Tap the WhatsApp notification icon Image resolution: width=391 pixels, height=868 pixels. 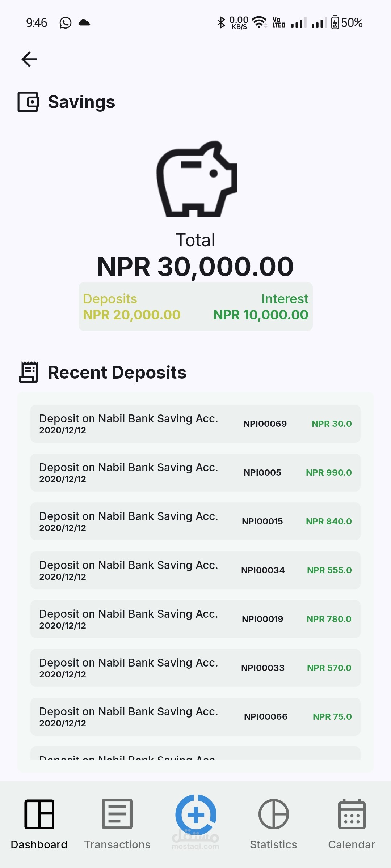coord(66,23)
